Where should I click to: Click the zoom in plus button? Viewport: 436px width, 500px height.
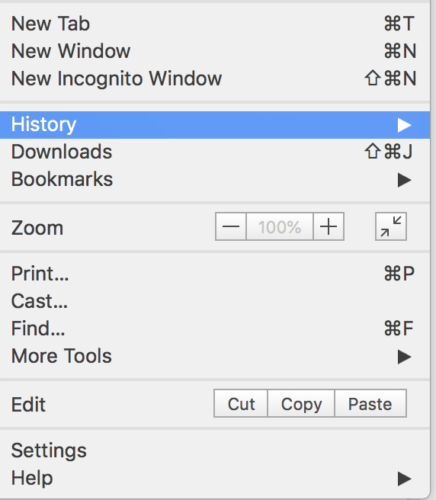coord(329,227)
